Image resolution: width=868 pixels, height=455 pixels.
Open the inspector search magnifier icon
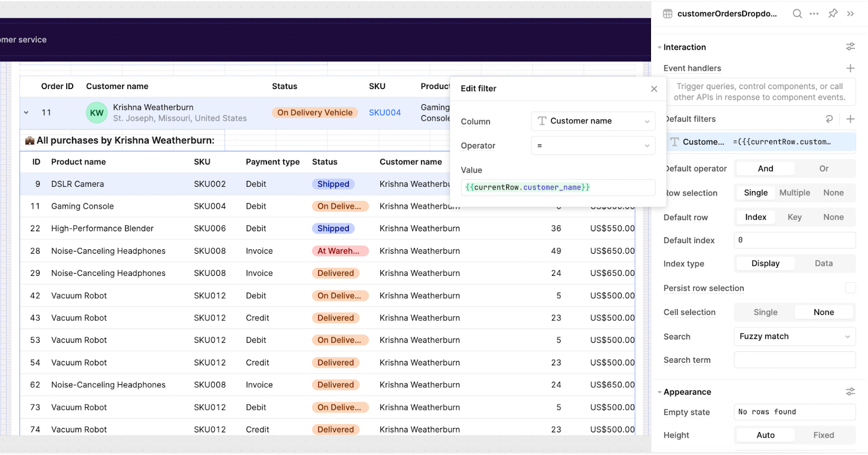(797, 14)
